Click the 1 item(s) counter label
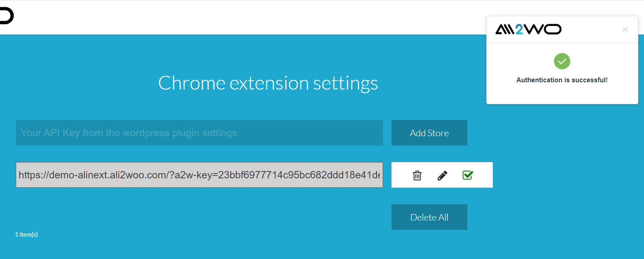This screenshot has height=259, width=644. (x=26, y=234)
